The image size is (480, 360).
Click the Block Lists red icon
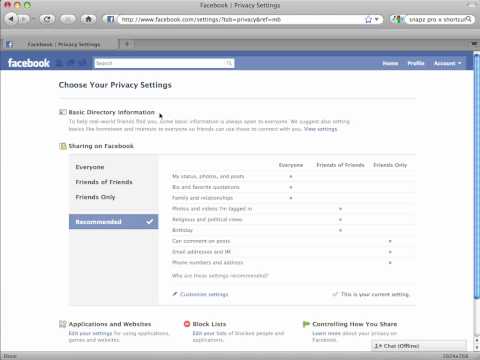[187, 324]
